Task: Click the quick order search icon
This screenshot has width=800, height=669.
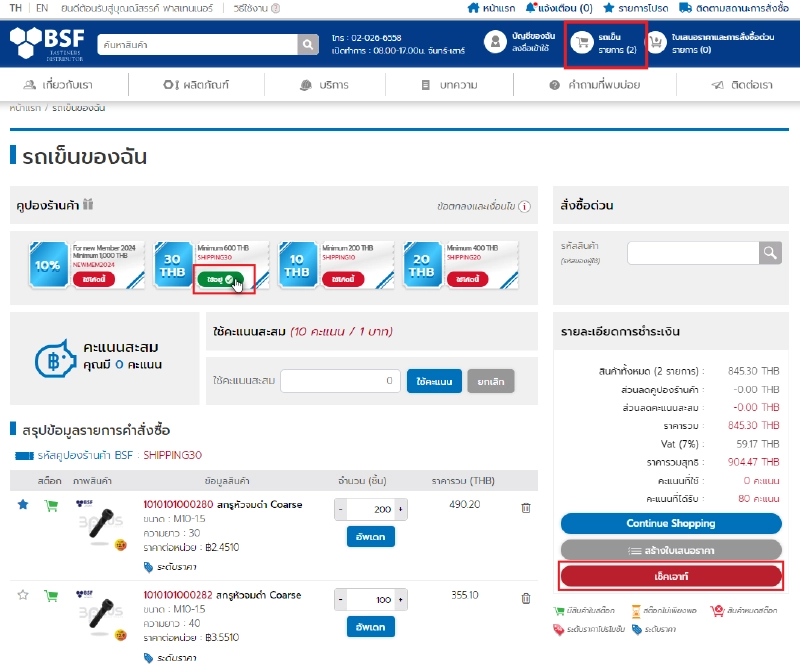Action: (769, 252)
